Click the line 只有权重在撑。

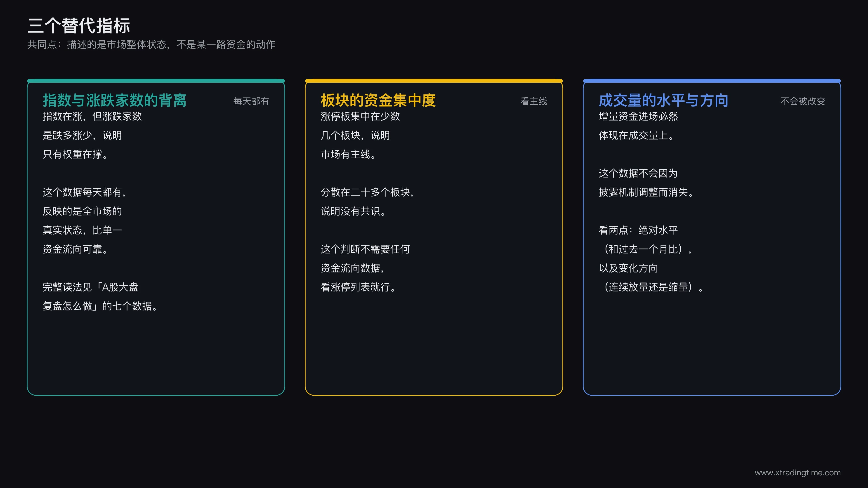[75, 154]
